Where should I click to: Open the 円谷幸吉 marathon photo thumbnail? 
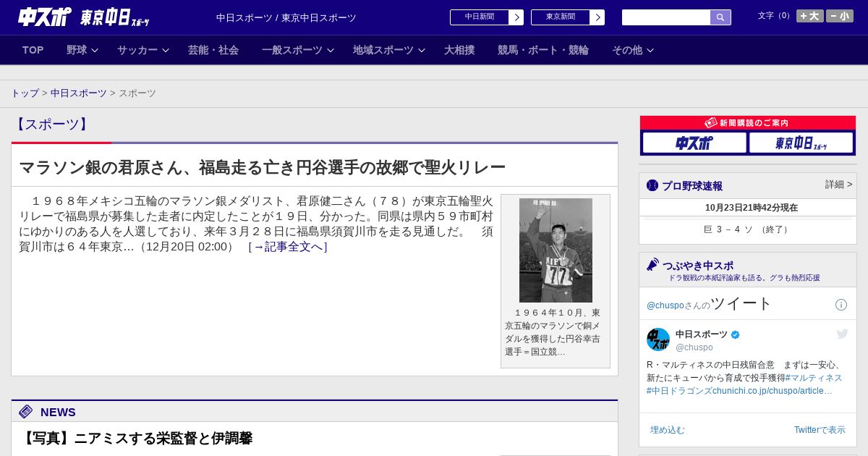(556, 250)
